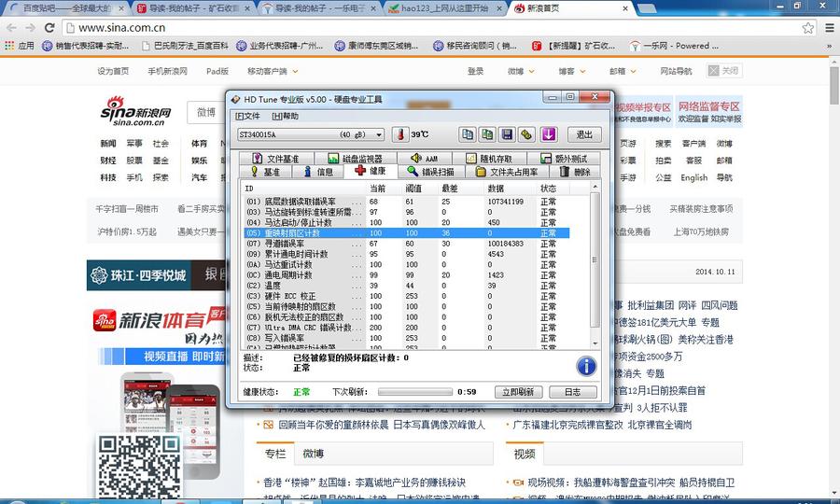
Task: Open HD Tune options with yellow tool icon
Action: (526, 134)
